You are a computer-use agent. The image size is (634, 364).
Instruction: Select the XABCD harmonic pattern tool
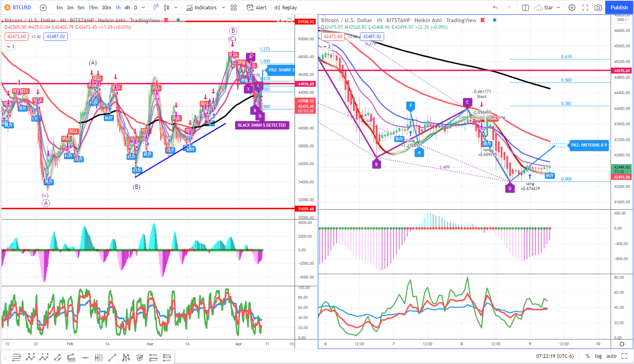coord(126,357)
